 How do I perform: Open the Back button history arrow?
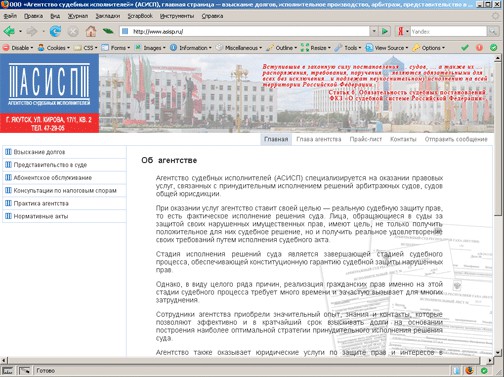(x=20, y=32)
